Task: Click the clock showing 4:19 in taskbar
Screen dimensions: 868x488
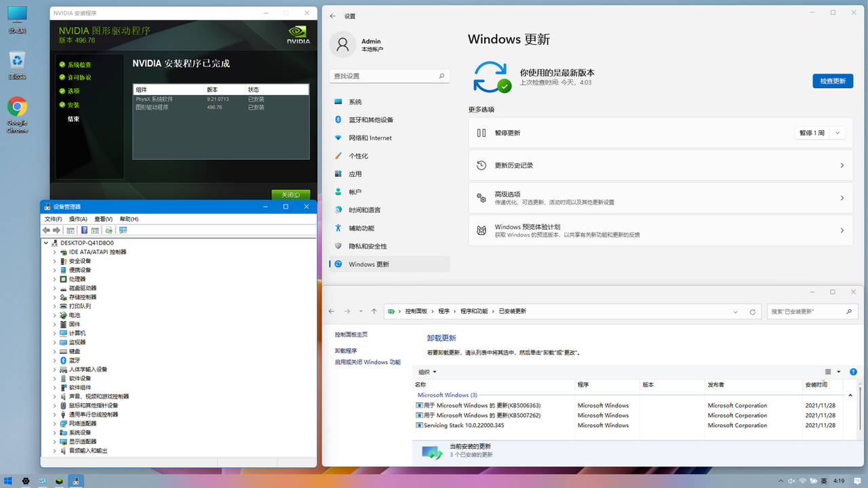Action: 839,481
